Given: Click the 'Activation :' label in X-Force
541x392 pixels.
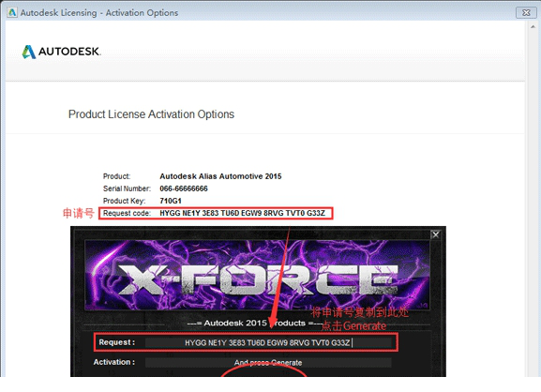Looking at the screenshot, I should point(113,362).
